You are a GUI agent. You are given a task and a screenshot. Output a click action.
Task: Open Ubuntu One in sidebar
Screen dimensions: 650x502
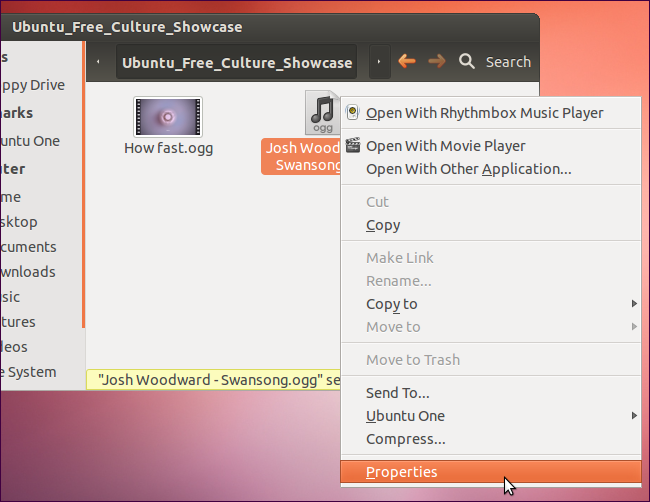coord(30,141)
